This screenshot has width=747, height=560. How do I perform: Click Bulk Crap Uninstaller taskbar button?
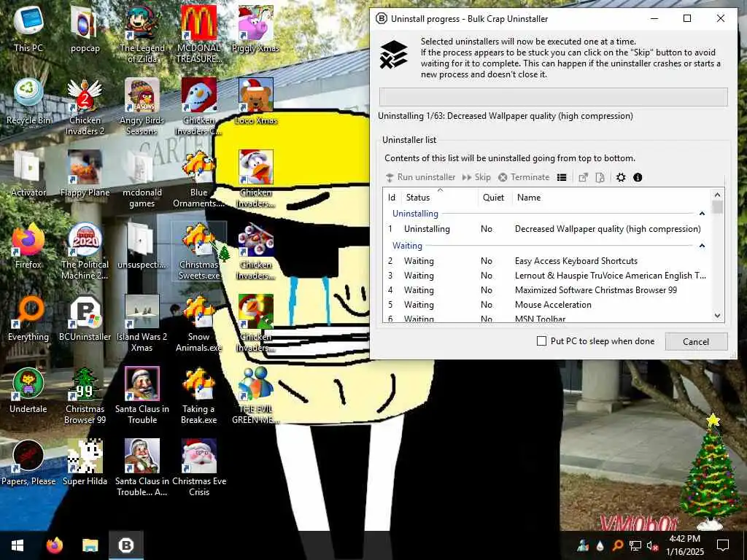(x=125, y=545)
